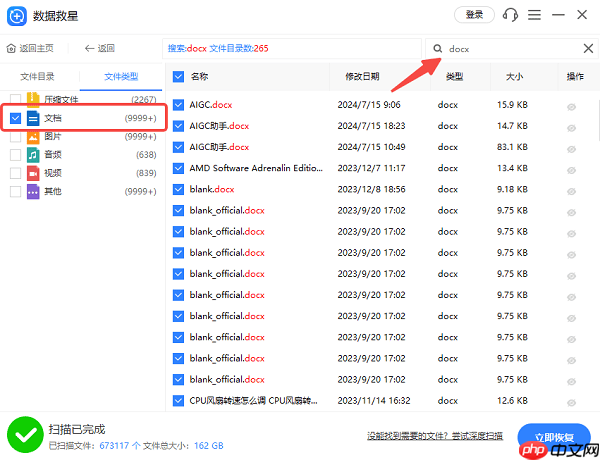Screen dimensions: 600x460
Task: Switch to 文件类型 tab
Action: [x=121, y=77]
